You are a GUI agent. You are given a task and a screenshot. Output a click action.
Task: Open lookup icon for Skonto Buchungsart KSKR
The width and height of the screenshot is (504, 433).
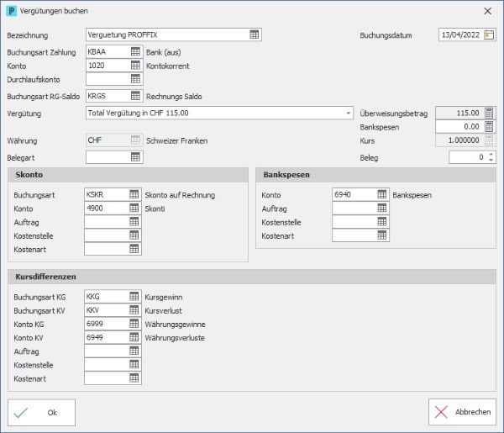tap(134, 194)
